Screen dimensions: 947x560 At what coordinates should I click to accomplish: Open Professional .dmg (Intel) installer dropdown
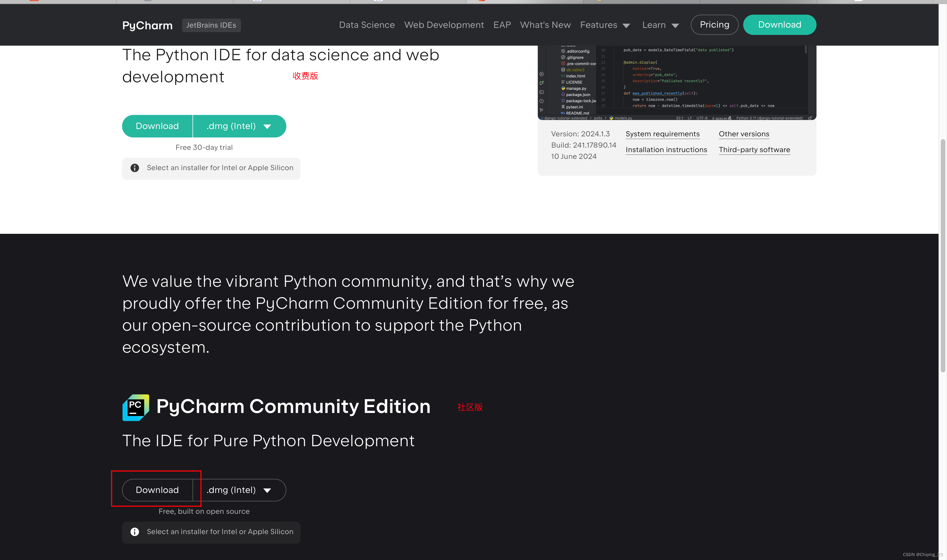click(240, 126)
